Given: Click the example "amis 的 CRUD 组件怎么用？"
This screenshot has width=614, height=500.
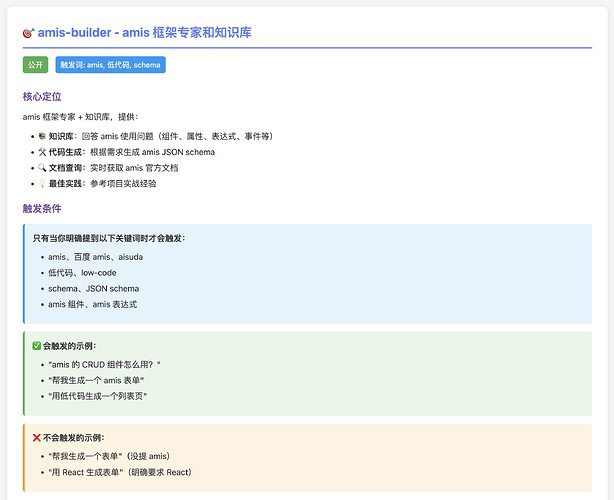Looking at the screenshot, I should coord(104,365).
